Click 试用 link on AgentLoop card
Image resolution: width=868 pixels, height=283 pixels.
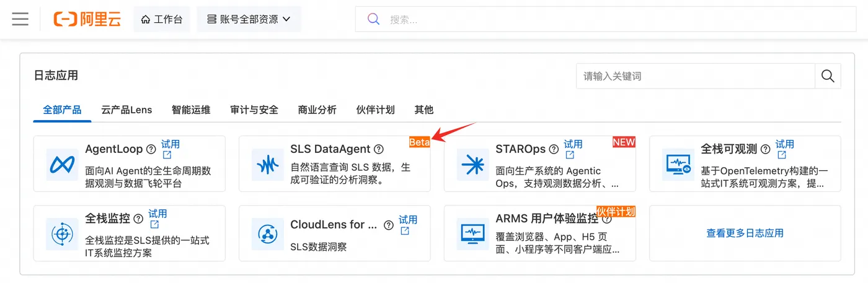(x=170, y=149)
